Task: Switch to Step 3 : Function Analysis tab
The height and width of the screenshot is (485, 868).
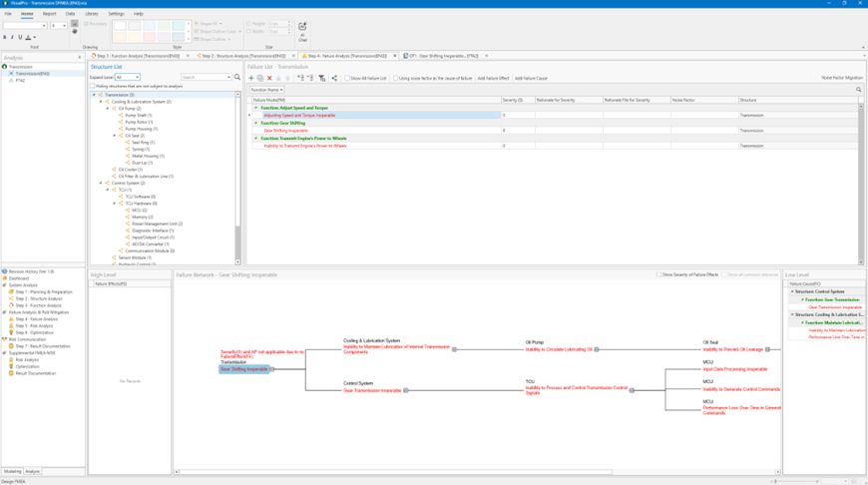Action: tap(138, 56)
